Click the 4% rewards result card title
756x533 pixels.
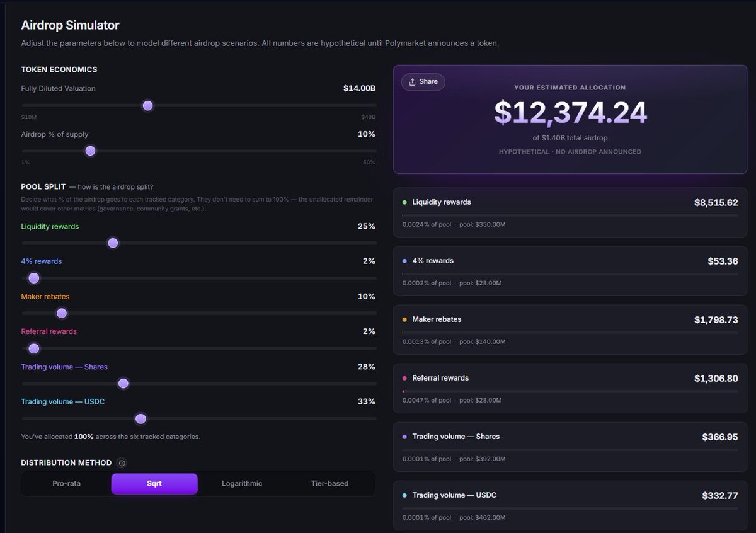(x=433, y=261)
